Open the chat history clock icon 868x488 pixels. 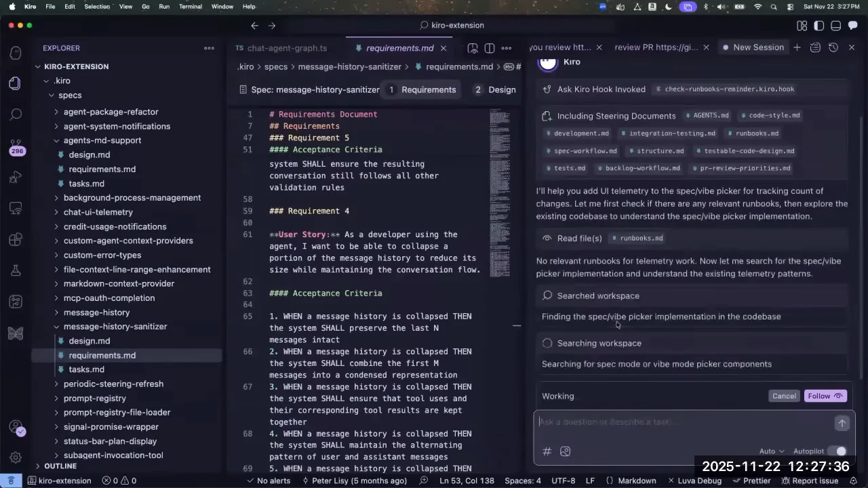(833, 47)
